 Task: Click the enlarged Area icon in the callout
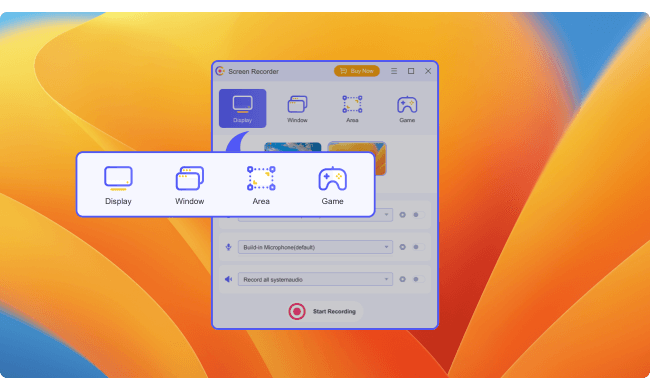(x=261, y=178)
